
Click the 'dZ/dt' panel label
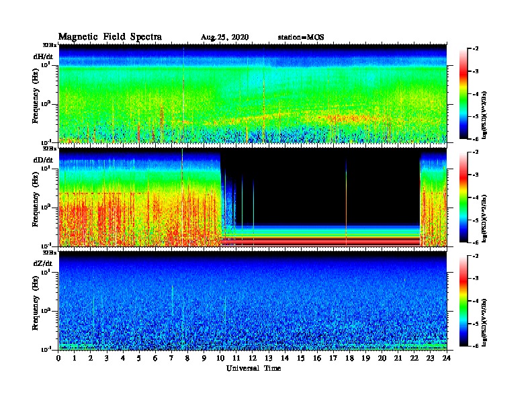coord(43,263)
